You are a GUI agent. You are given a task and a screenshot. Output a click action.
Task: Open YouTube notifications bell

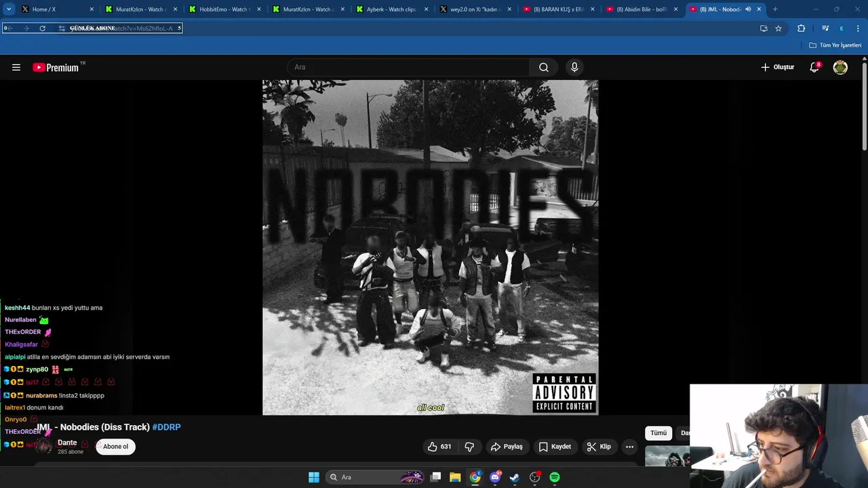(814, 67)
